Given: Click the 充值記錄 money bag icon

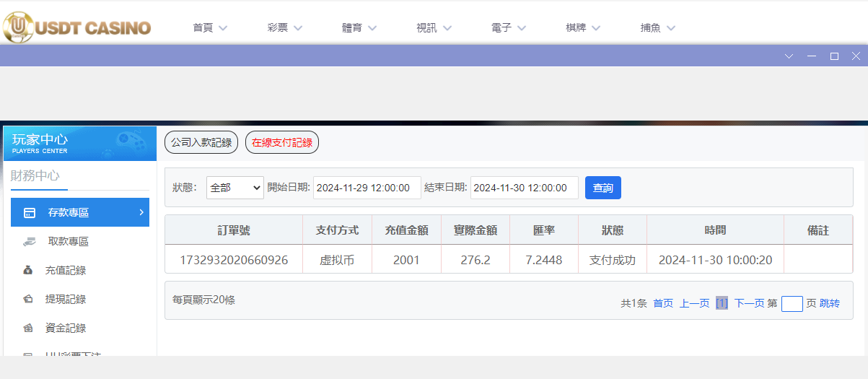Looking at the screenshot, I should [28, 271].
